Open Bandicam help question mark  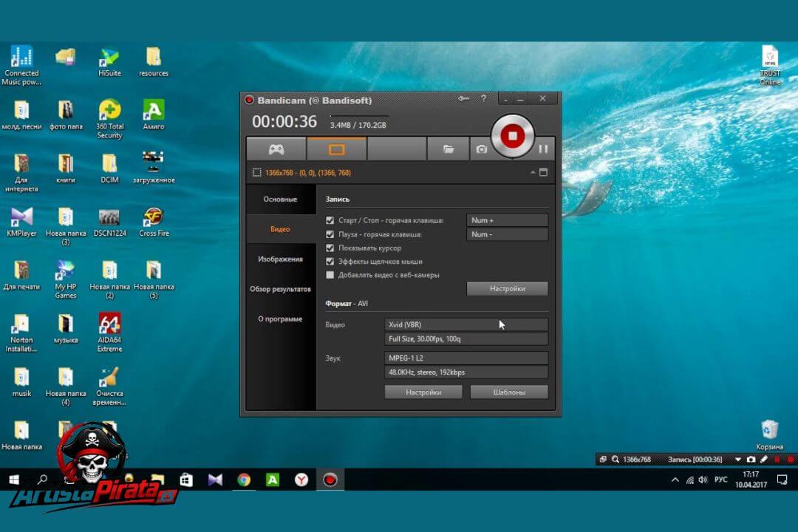pos(483,98)
